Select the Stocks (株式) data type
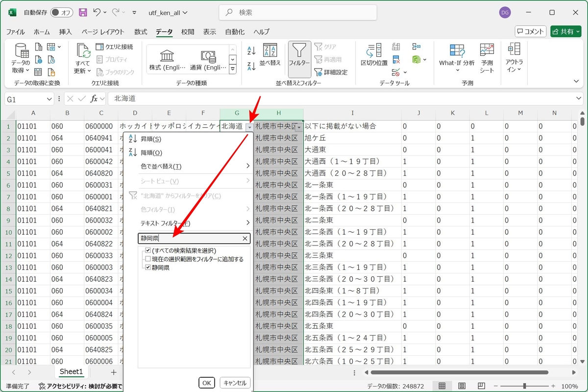 coord(167,61)
